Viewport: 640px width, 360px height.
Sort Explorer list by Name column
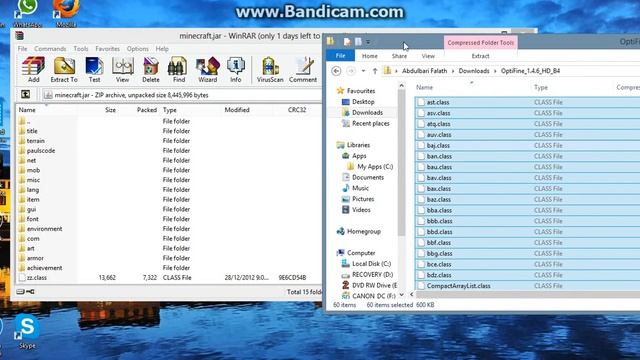point(424,87)
